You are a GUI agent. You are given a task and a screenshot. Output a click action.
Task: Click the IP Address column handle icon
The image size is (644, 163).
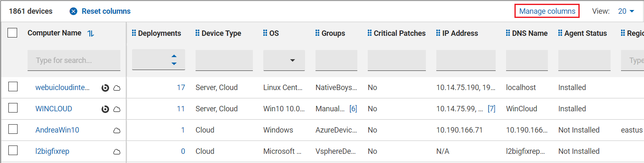pos(438,33)
